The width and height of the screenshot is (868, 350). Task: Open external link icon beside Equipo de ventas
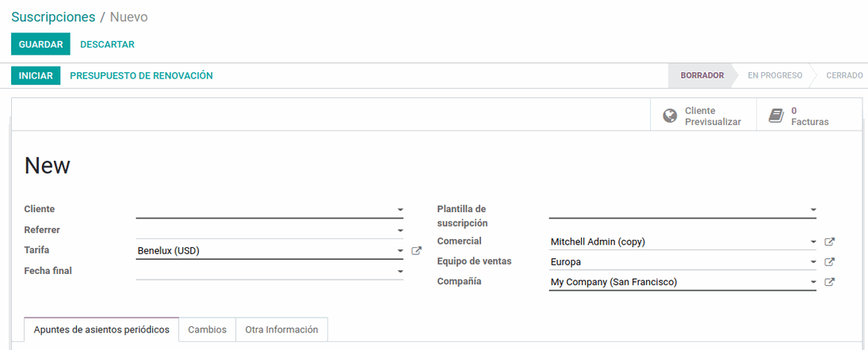coord(829,261)
